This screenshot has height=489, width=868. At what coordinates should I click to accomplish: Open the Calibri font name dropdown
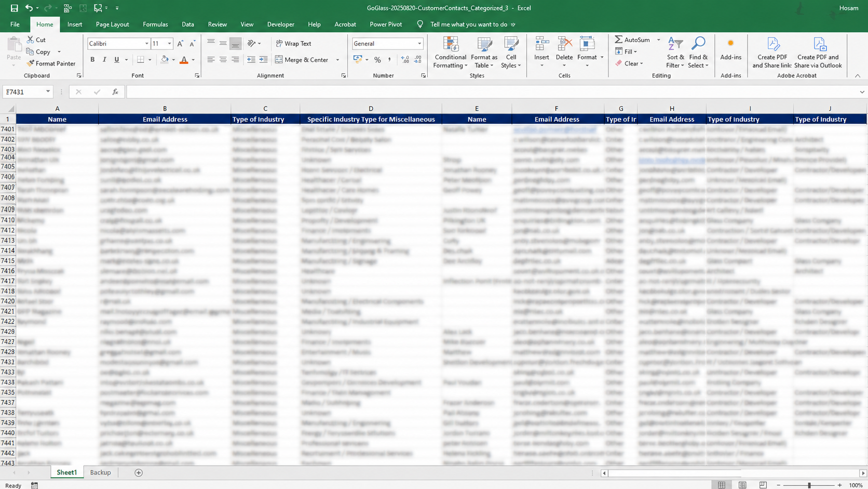tap(146, 44)
